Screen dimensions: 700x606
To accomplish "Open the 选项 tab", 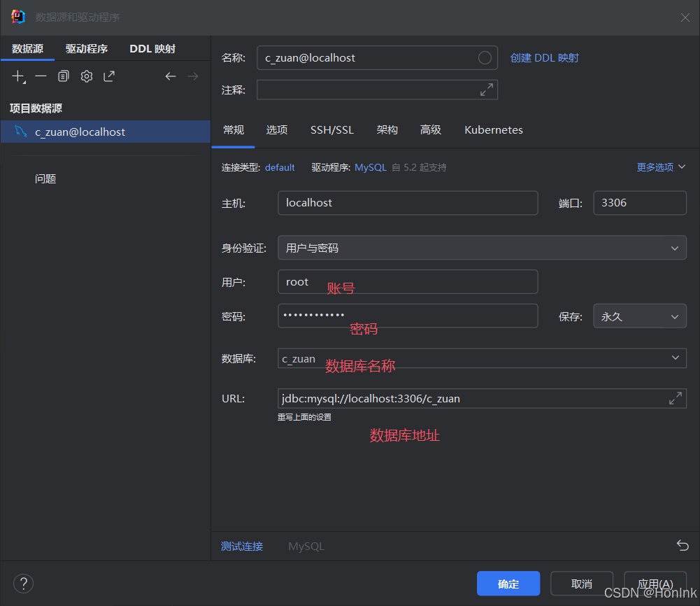I will [x=277, y=130].
